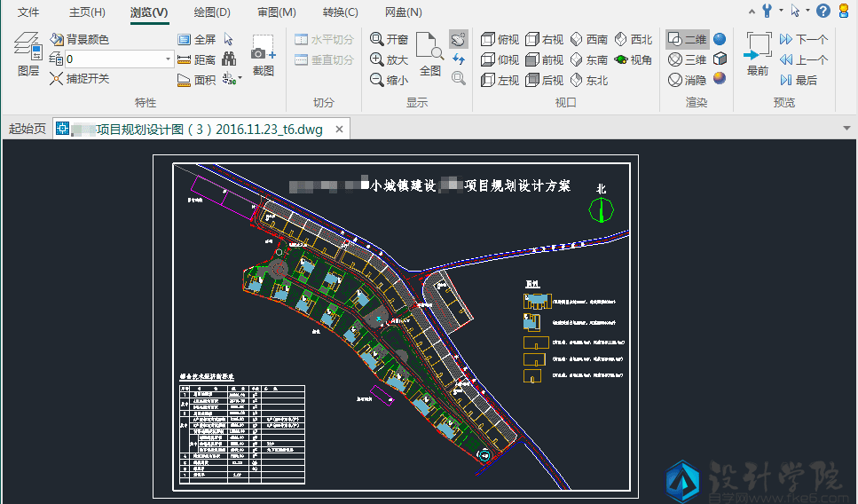Toggle 二维 2D wireframe rendering
This screenshot has height=504, width=858.
point(688,39)
